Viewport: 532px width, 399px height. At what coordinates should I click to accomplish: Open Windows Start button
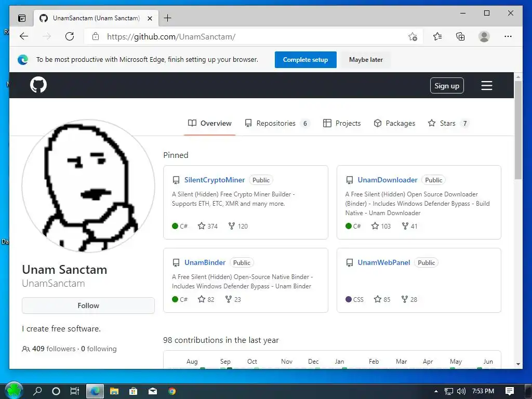point(14,391)
